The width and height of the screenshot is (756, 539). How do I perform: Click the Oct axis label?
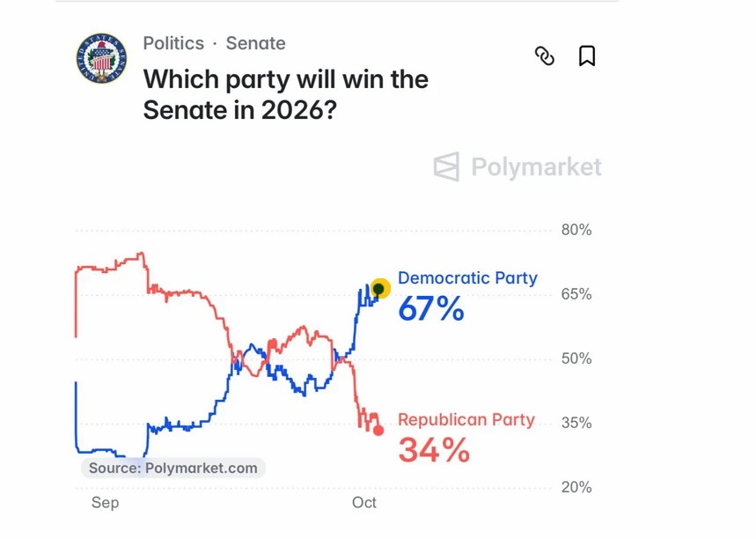364,502
